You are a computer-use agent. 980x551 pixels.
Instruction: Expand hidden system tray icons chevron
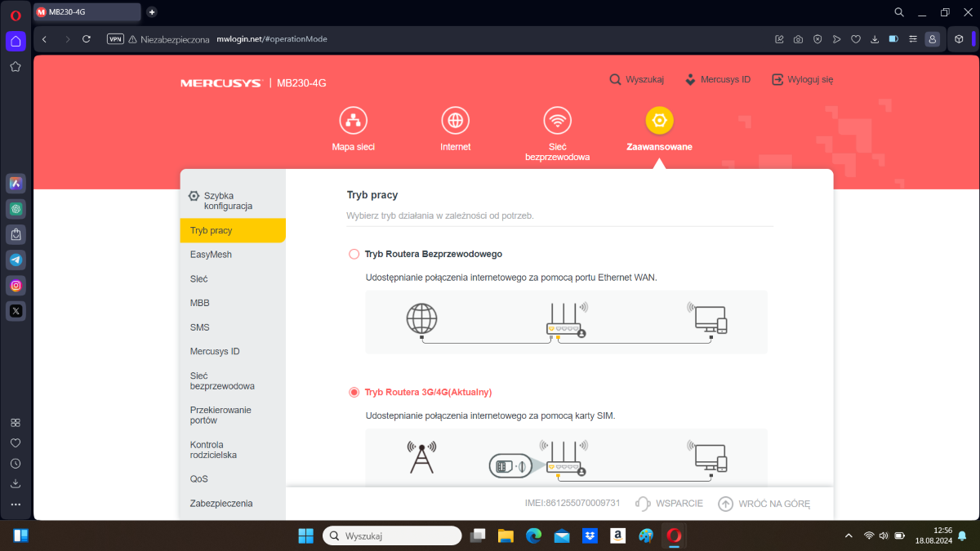(849, 535)
